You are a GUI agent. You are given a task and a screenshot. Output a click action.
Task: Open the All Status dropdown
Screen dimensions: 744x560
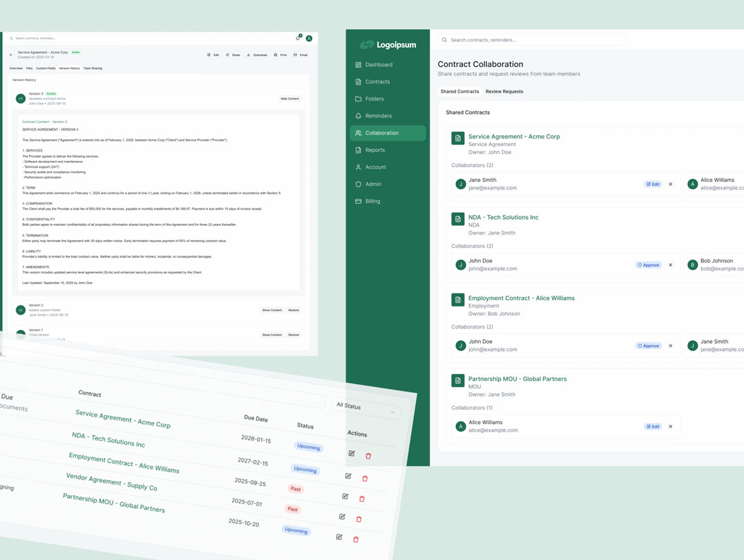click(365, 408)
